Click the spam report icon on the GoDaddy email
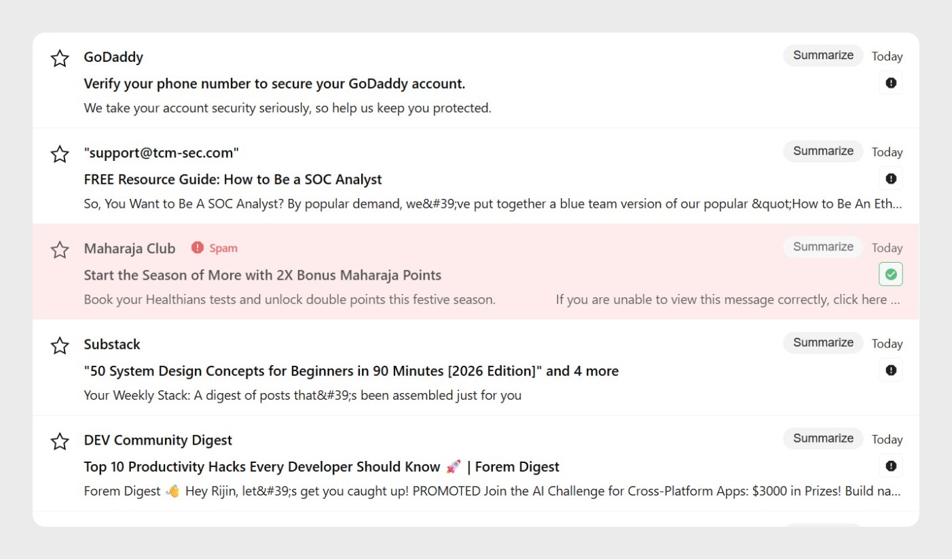Viewport: 952px width, 560px height. point(890,82)
